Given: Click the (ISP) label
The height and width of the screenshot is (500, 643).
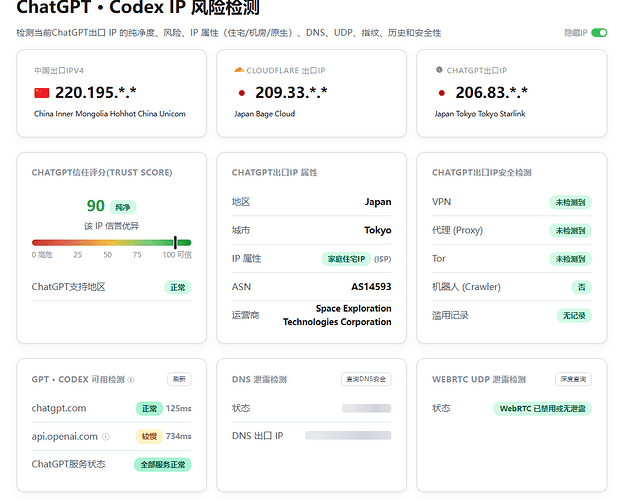Looking at the screenshot, I should click(x=383, y=259).
